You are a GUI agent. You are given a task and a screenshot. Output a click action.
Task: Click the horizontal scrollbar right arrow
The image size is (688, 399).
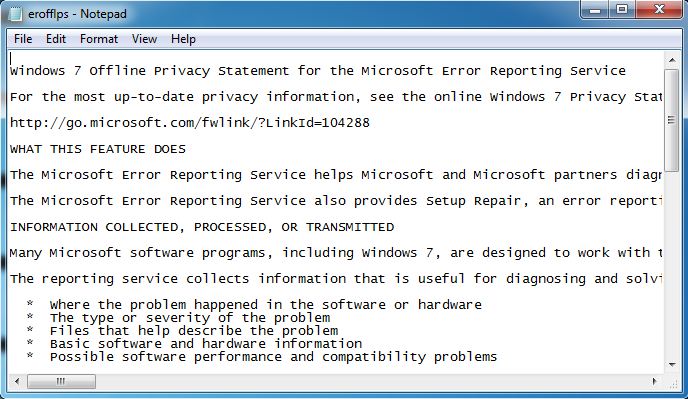point(655,381)
